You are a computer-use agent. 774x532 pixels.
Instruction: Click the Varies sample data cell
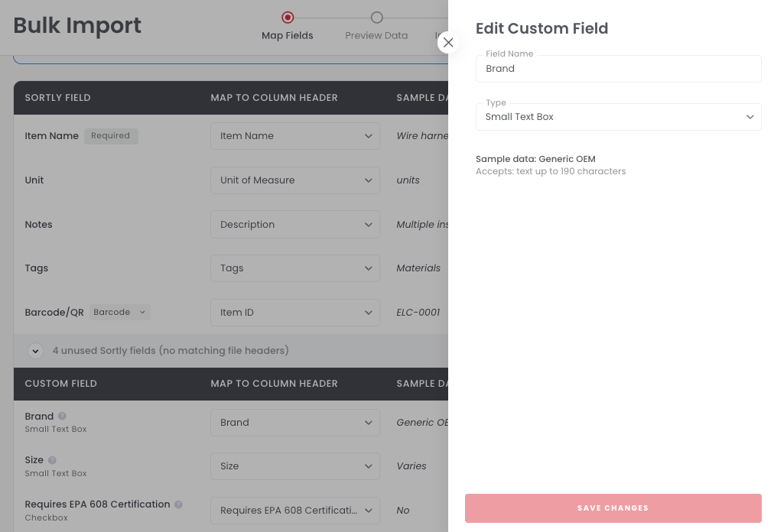(411, 465)
